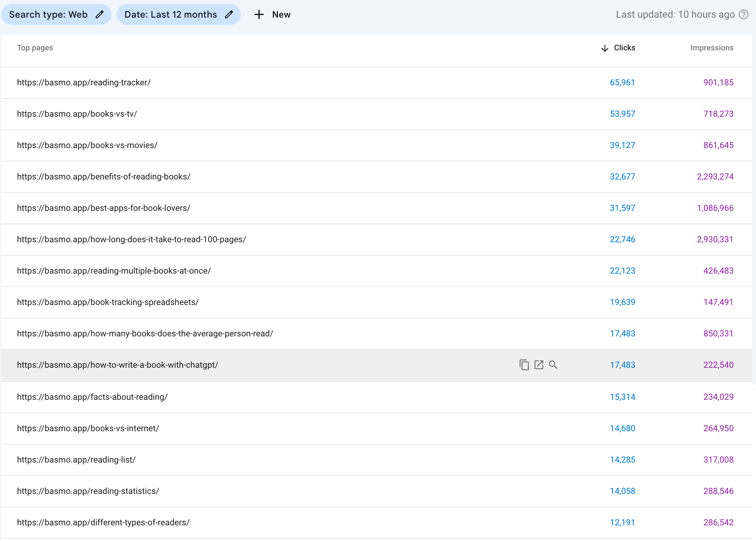Toggle sort arrow beside Clicks header
The width and height of the screenshot is (756, 541).
click(605, 48)
